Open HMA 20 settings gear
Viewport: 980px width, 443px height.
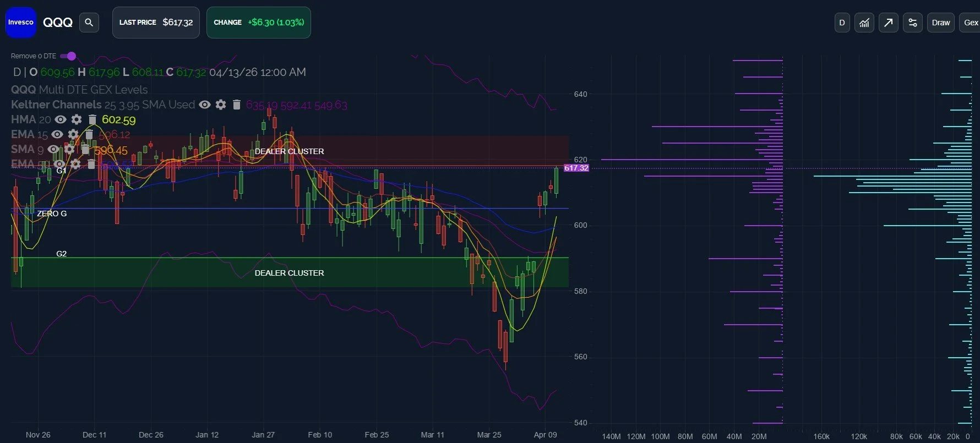tap(77, 119)
